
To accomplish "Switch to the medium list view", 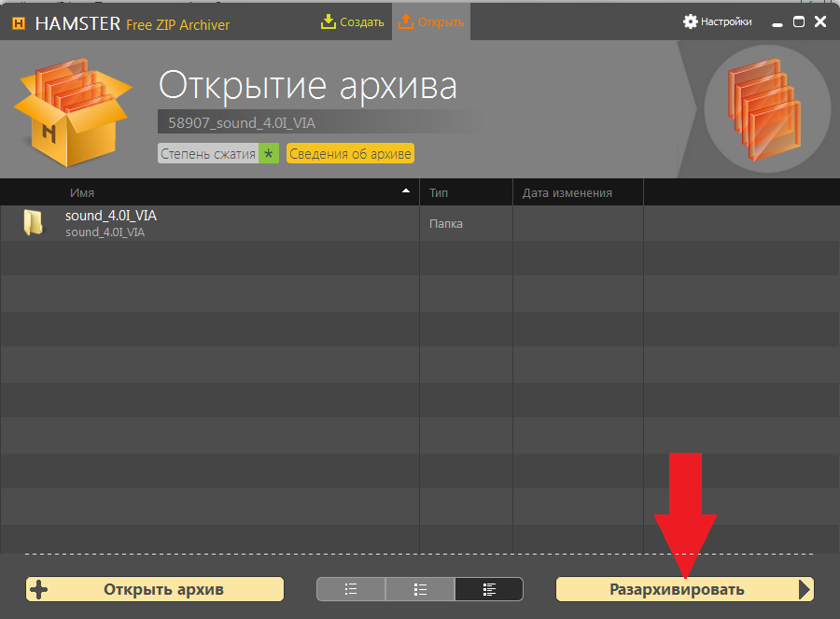I will [420, 589].
